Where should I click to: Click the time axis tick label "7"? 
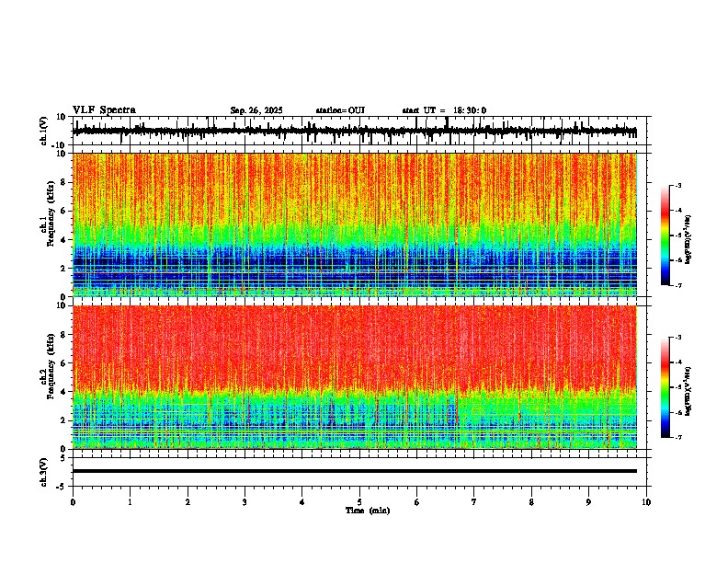pos(474,502)
